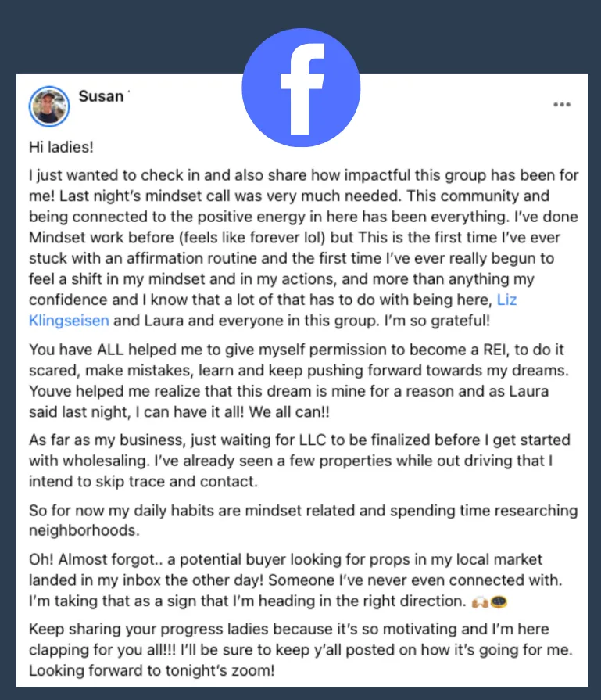Click the blue Liz tagged name
This screenshot has height=700, width=601.
tap(507, 300)
